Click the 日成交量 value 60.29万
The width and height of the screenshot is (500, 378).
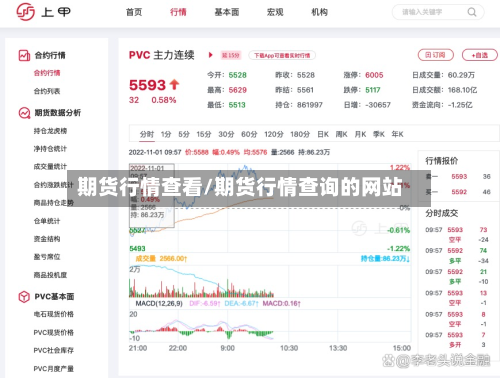click(x=461, y=75)
